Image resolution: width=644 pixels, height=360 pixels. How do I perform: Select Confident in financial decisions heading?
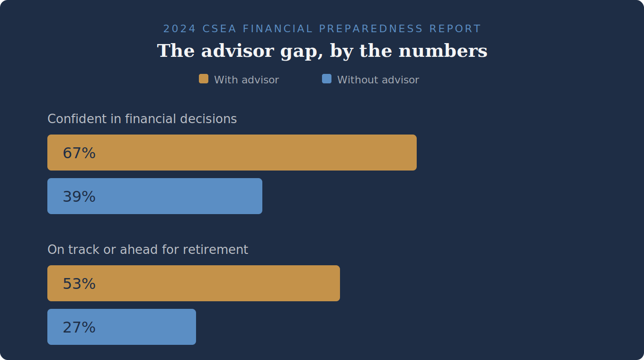pos(142,119)
